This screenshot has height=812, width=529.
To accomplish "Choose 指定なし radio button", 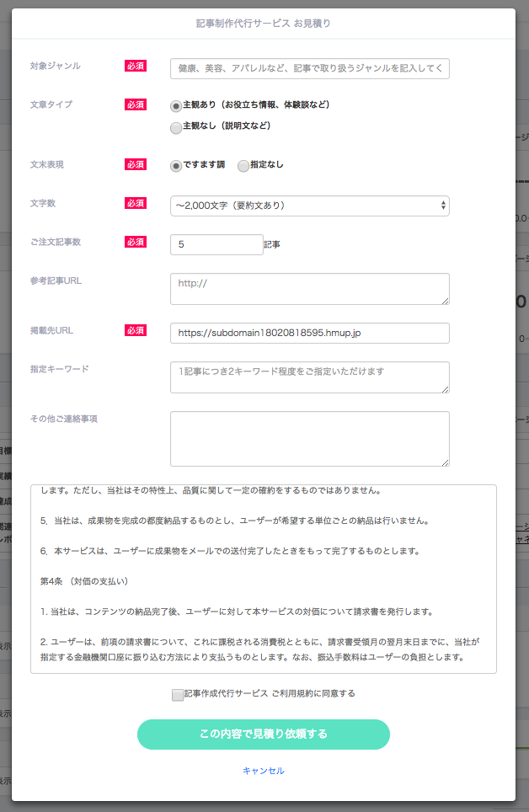I will 243,166.
